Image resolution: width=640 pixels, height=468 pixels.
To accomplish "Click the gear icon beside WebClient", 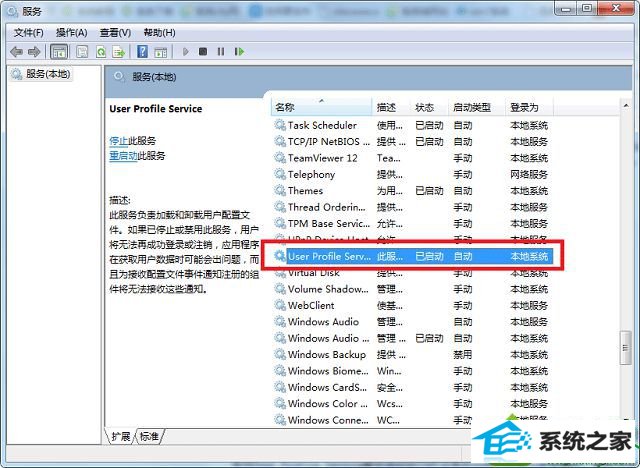I will pos(280,305).
